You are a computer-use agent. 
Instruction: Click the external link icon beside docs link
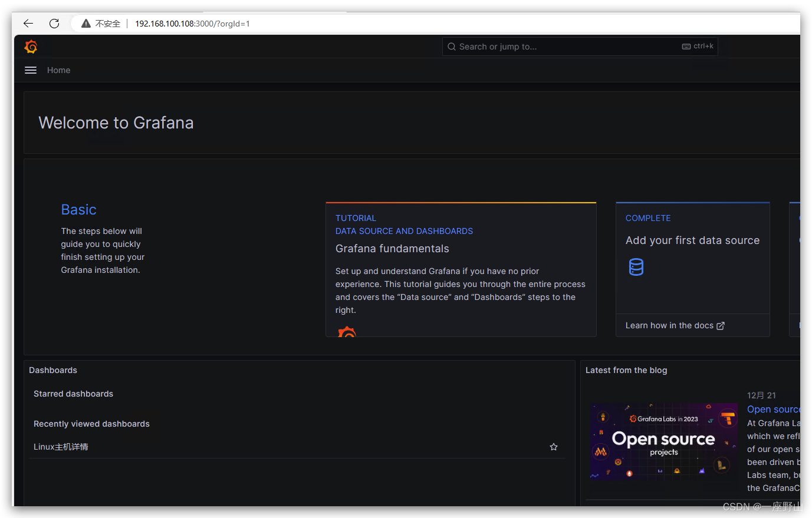[721, 325]
